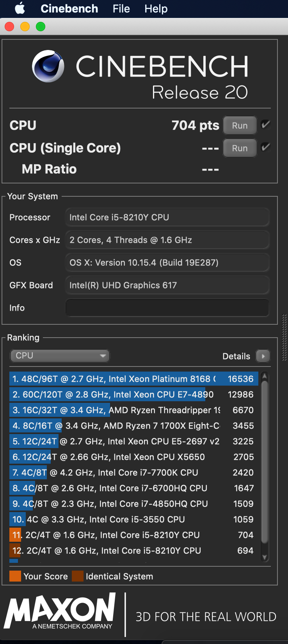Click the Info input field

[167, 308]
